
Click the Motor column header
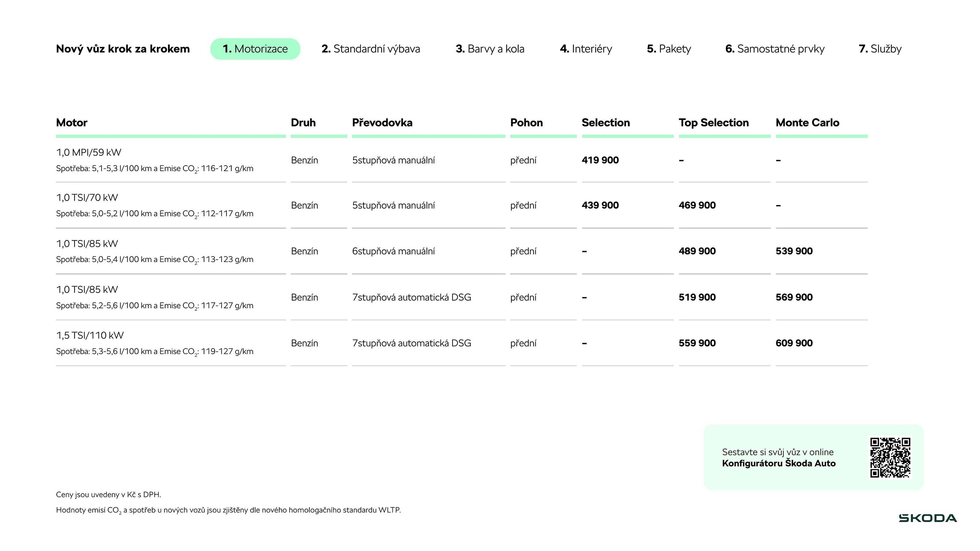(72, 122)
